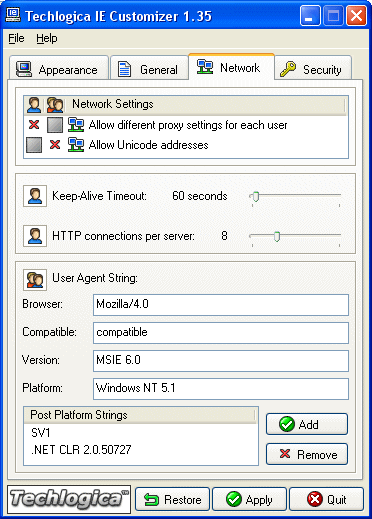Click the network icon beside proxy settings row
This screenshot has width=372, height=519.
(76, 125)
